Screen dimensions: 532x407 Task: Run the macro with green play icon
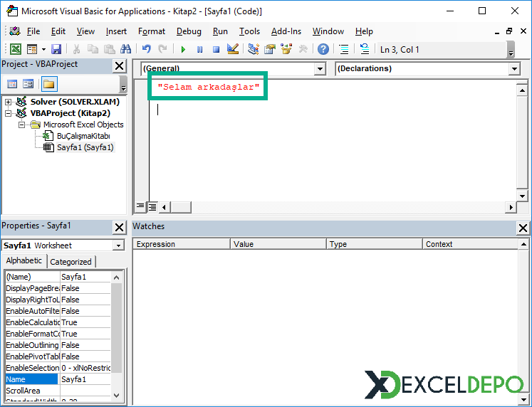point(183,50)
